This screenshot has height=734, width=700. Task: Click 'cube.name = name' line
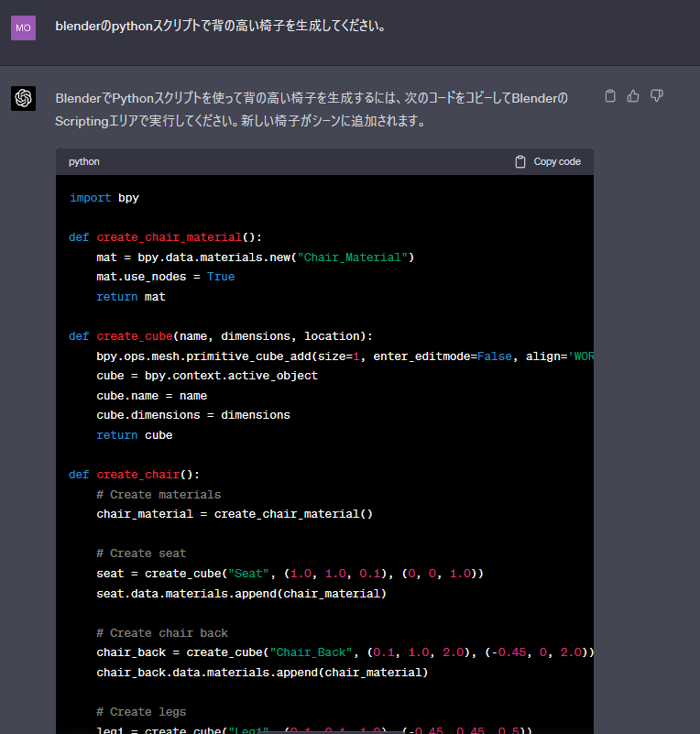(x=151, y=395)
